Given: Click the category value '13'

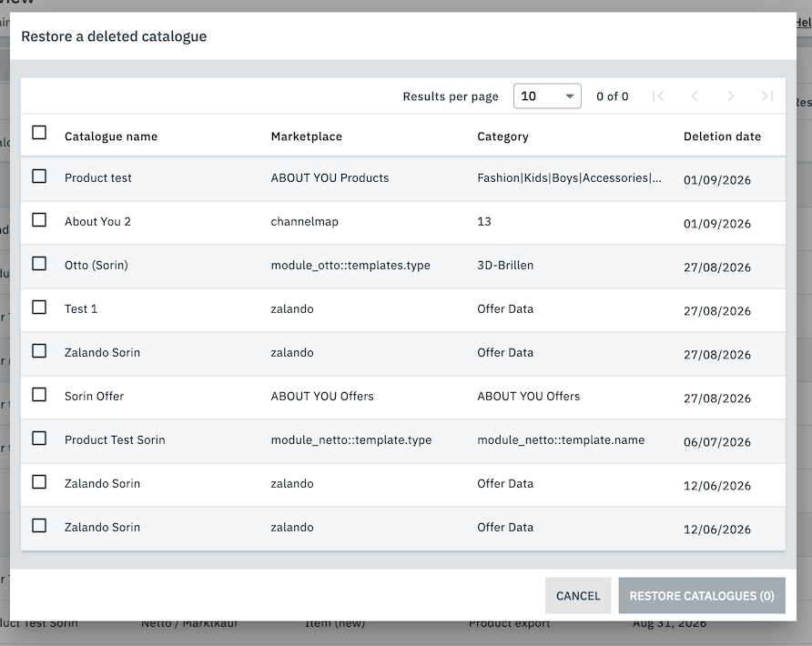Looking at the screenshot, I should tap(484, 221).
